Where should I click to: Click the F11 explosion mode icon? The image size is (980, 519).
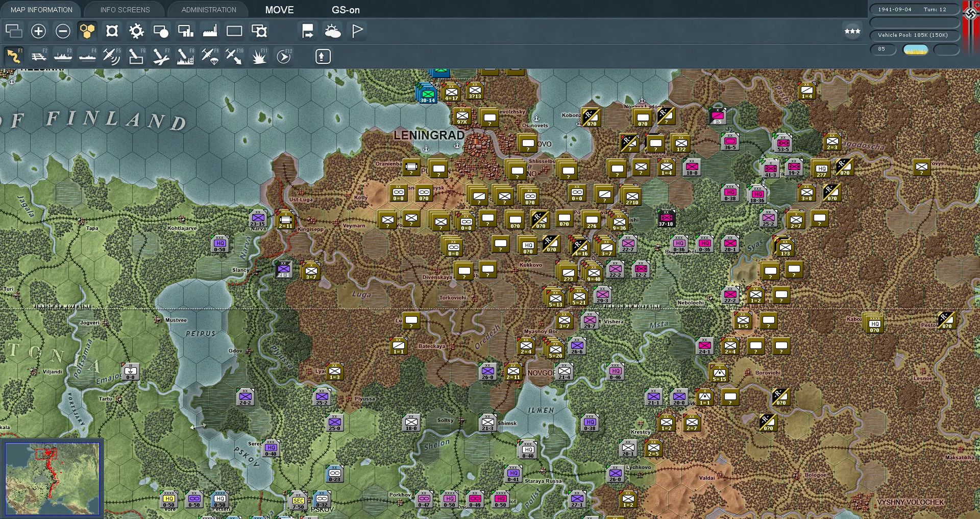coord(259,56)
